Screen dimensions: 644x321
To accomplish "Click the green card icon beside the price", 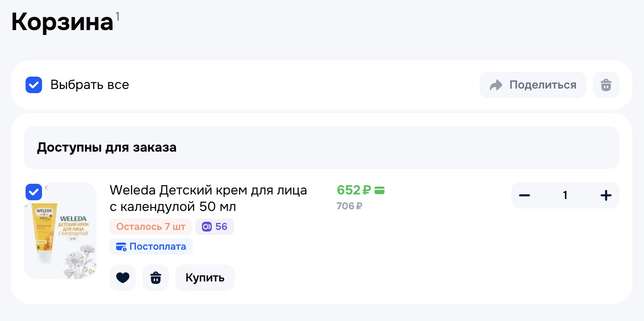I will (x=379, y=190).
